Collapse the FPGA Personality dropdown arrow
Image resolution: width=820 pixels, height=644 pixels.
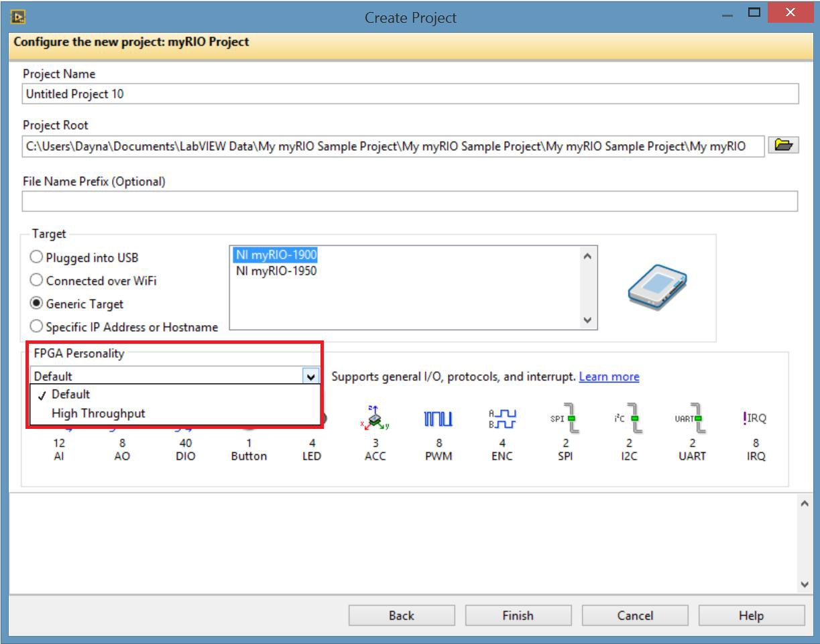[x=310, y=377]
